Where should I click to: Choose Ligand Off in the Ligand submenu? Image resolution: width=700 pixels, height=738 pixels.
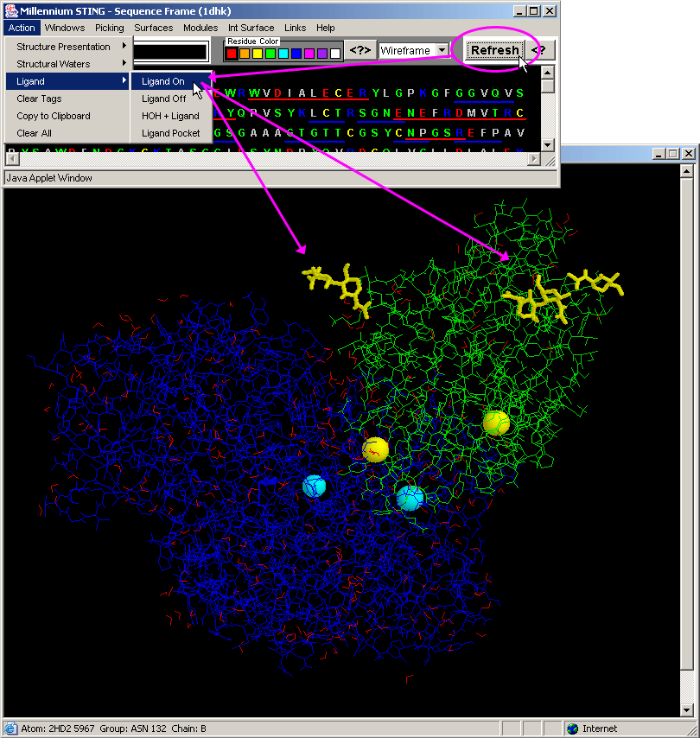point(164,99)
